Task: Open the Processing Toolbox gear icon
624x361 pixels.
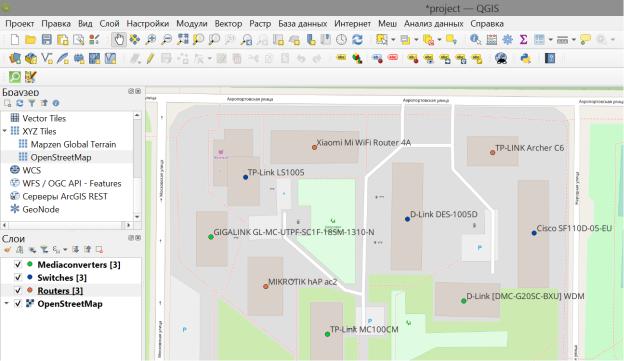Action: (507, 39)
